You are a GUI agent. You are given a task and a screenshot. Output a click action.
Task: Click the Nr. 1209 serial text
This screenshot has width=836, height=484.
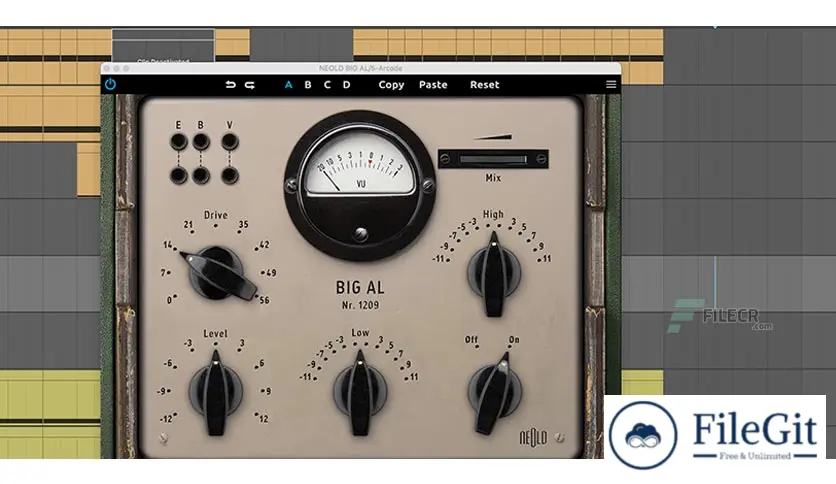pyautogui.click(x=360, y=305)
